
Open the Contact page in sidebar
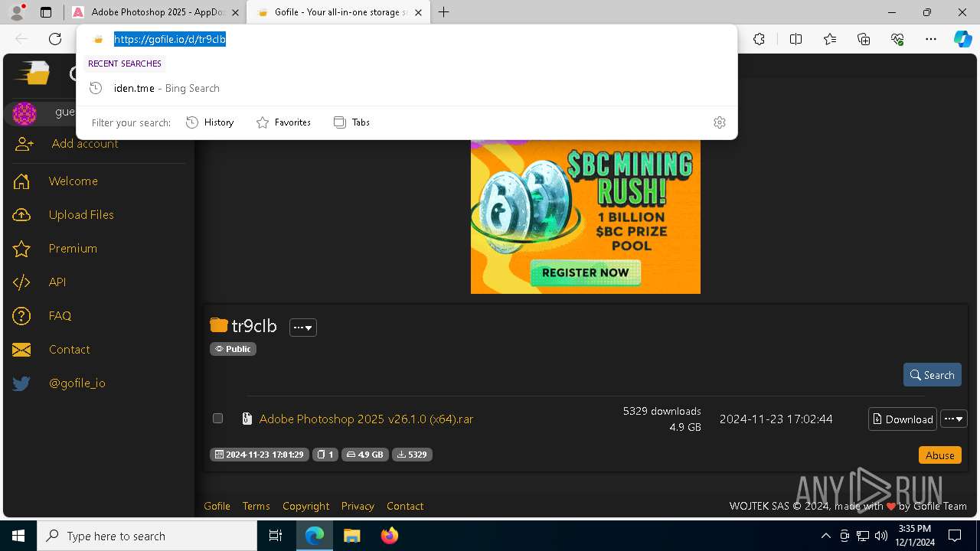[69, 350]
